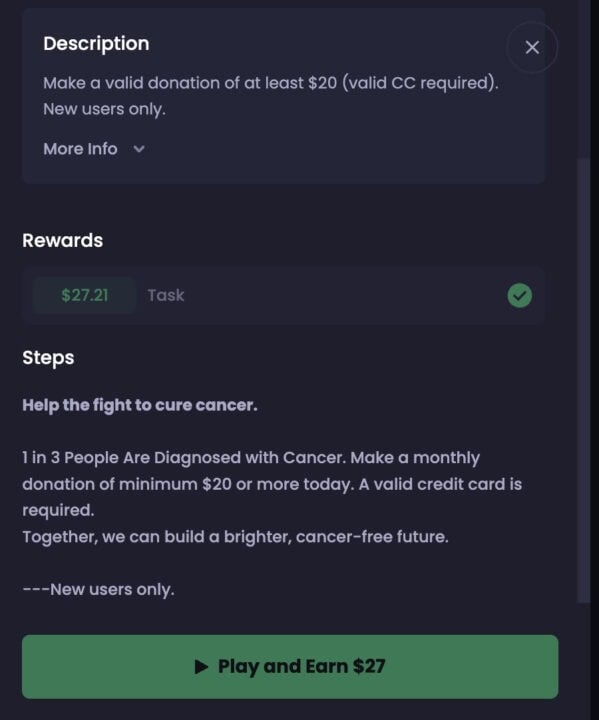Click the Steps section heading
This screenshot has height=720, width=599.
[48, 358]
